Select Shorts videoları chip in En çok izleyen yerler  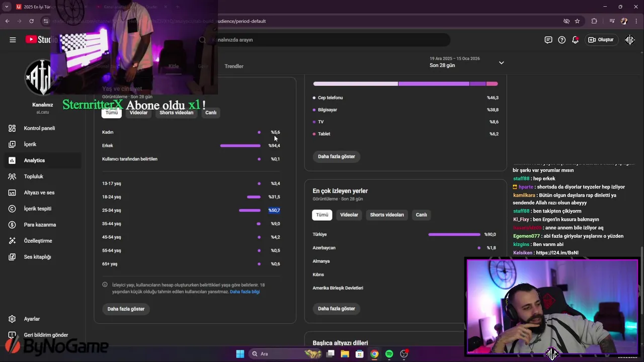[x=387, y=215]
